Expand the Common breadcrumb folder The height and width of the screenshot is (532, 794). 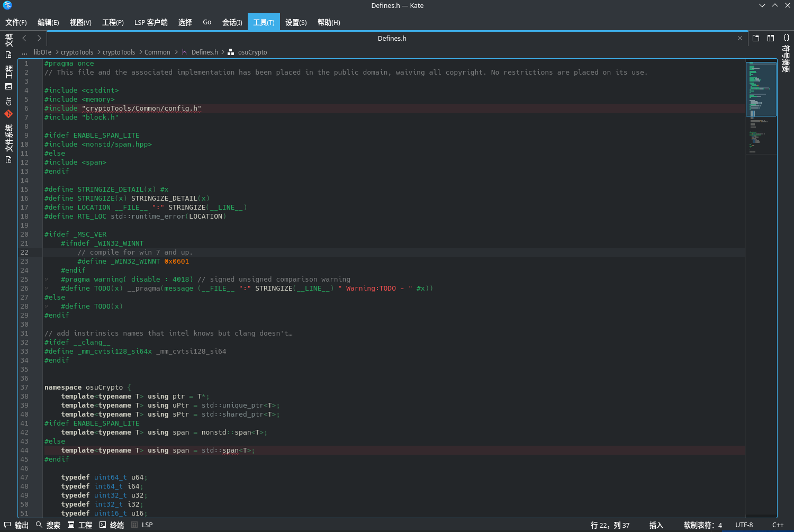pyautogui.click(x=157, y=52)
